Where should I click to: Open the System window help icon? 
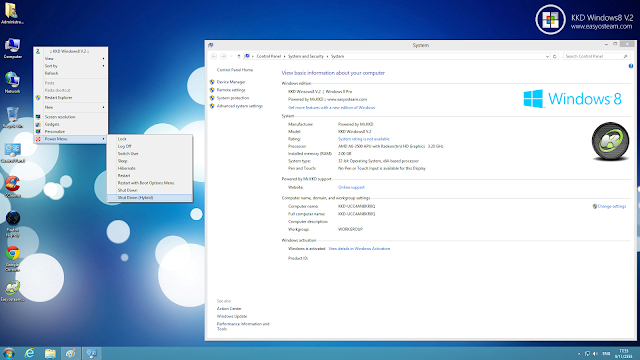[631, 66]
